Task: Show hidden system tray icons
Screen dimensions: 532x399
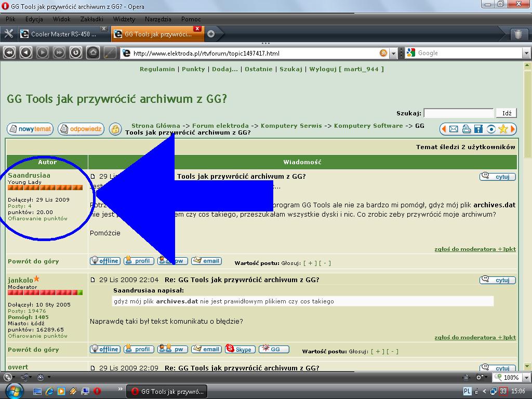Action: [x=485, y=391]
